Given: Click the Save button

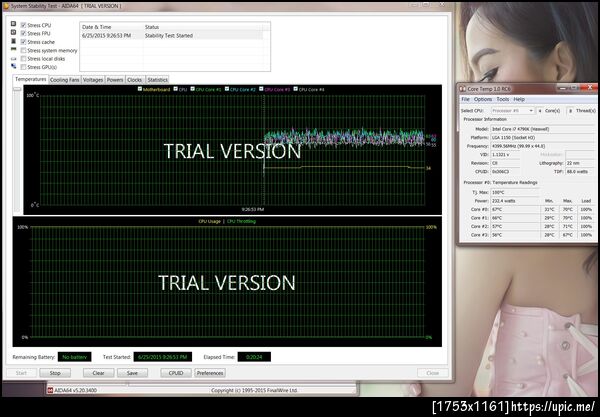Looking at the screenshot, I should [x=132, y=373].
